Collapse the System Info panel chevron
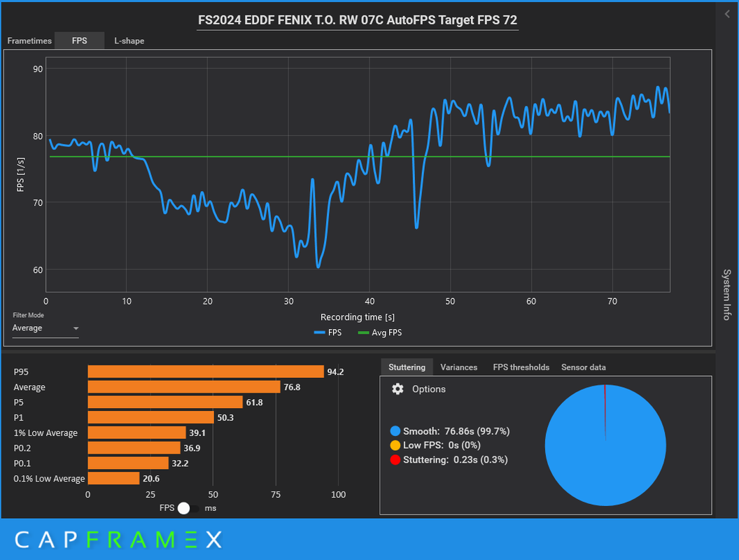The image size is (739, 560). click(x=727, y=14)
